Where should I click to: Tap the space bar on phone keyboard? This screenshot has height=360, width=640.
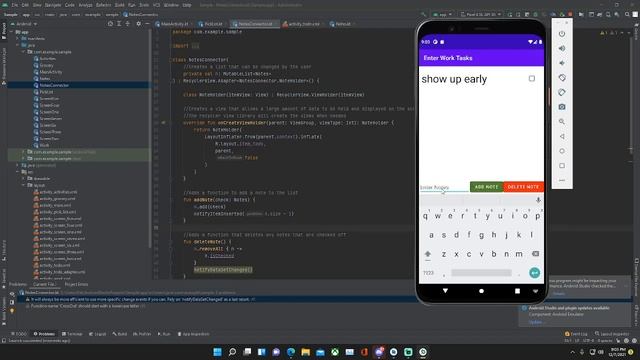(481, 273)
